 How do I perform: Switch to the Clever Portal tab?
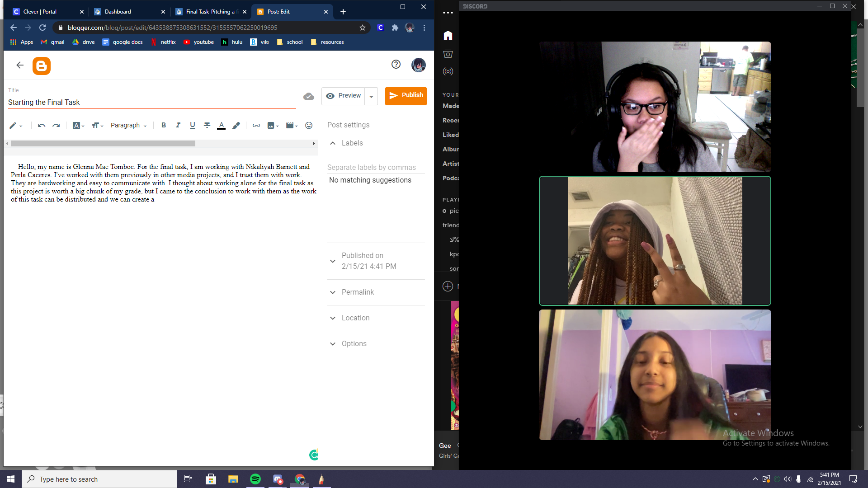40,12
